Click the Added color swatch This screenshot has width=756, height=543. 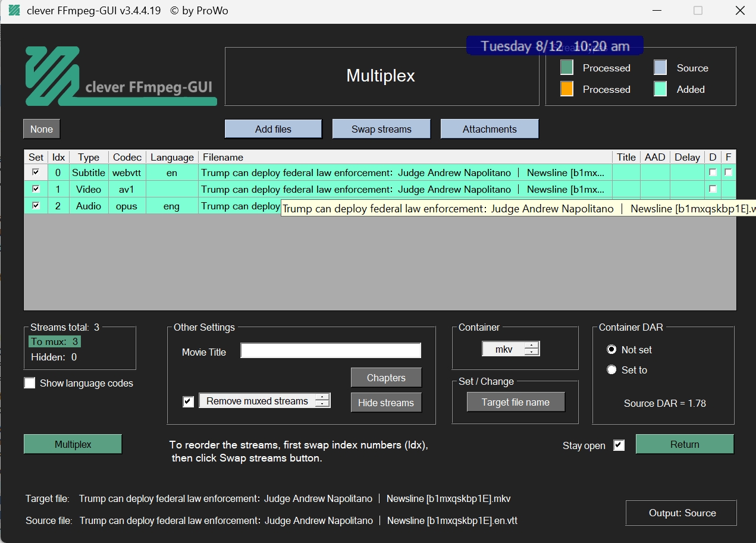coord(660,89)
